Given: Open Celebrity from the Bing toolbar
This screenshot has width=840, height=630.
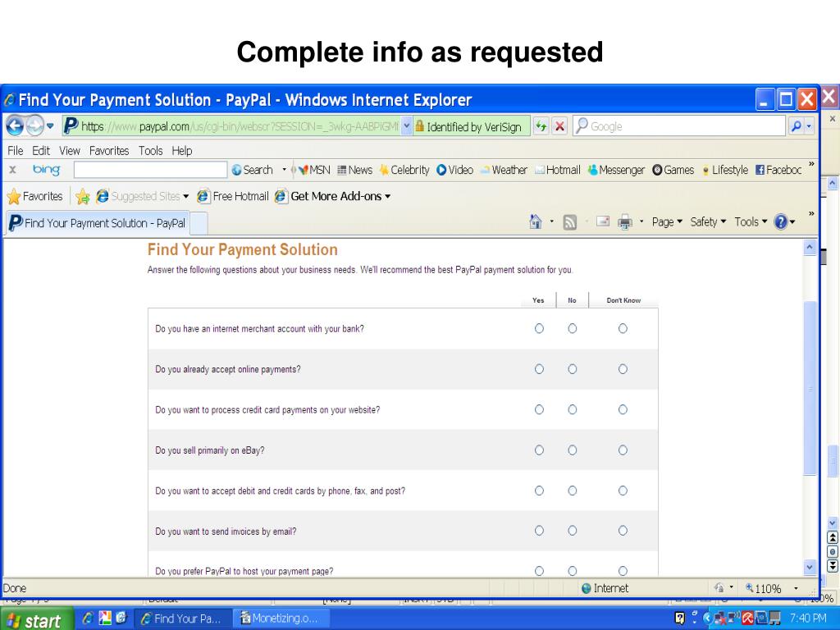Looking at the screenshot, I should pyautogui.click(x=404, y=170).
